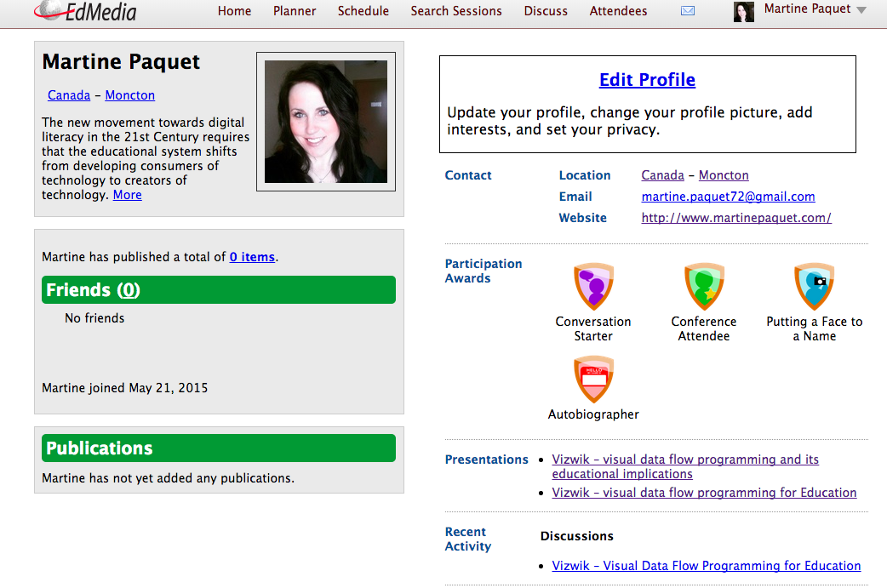Image resolution: width=887 pixels, height=588 pixels.
Task: Click the Contact section label
Action: (x=468, y=175)
